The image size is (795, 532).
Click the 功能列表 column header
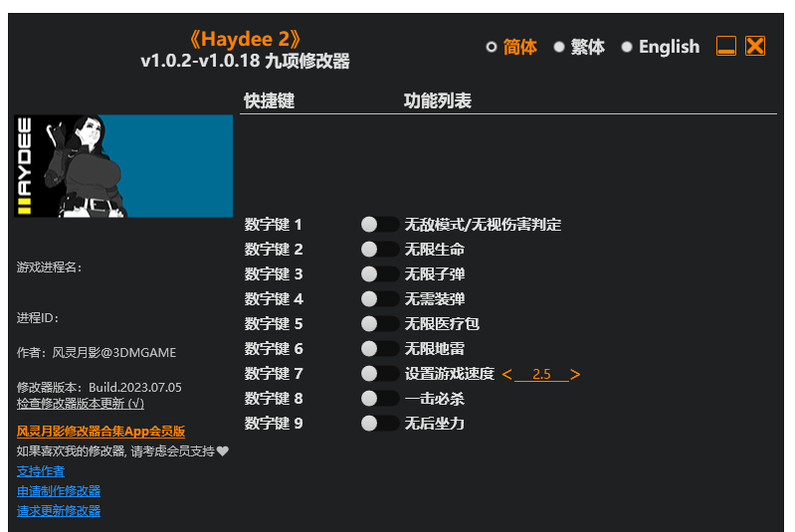438,100
